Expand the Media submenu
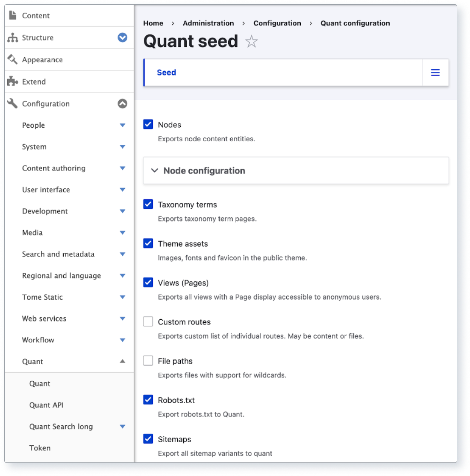This screenshot has width=470, height=476. click(x=122, y=233)
